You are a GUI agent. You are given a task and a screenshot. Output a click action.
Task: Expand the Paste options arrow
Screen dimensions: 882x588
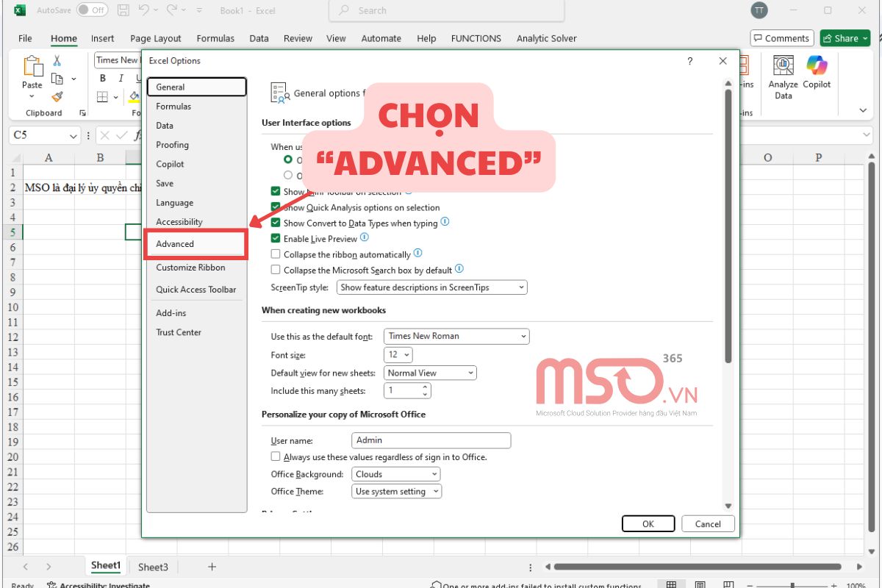pyautogui.click(x=32, y=96)
